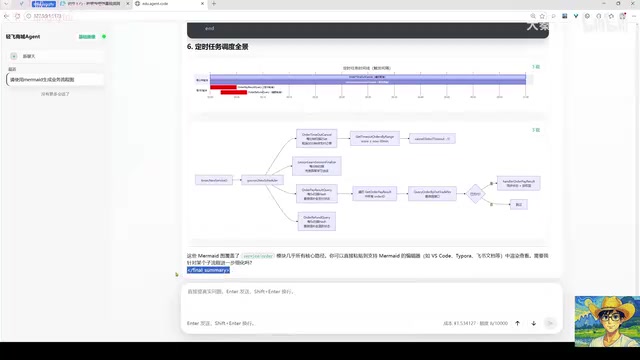This screenshot has height=360, width=640.
Task: Click the green status dot
Action: pos(104,36)
